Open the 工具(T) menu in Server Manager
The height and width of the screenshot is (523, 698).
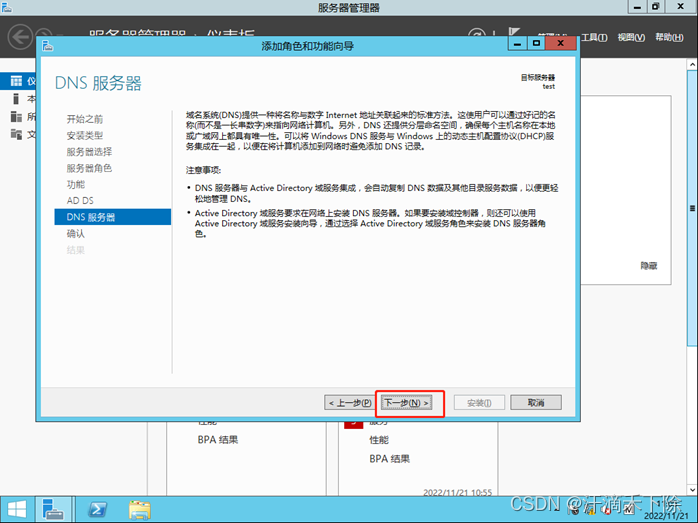[x=594, y=37]
